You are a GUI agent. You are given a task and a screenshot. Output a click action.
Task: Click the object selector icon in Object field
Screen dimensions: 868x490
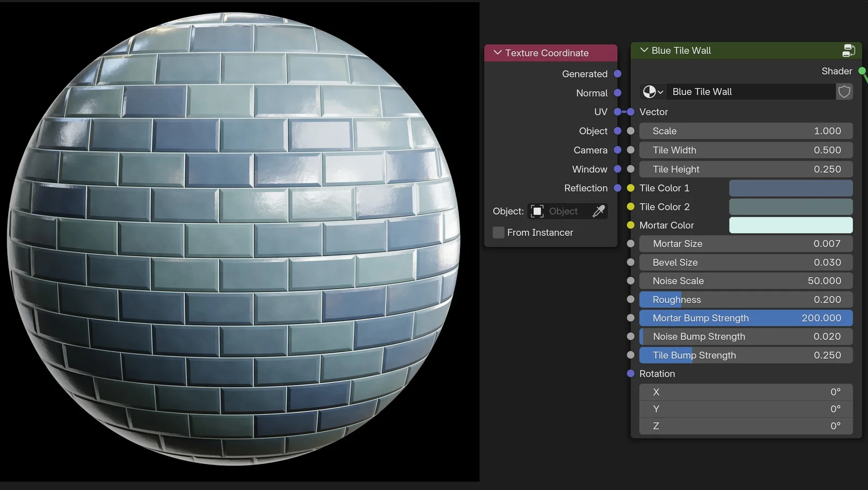(537, 211)
